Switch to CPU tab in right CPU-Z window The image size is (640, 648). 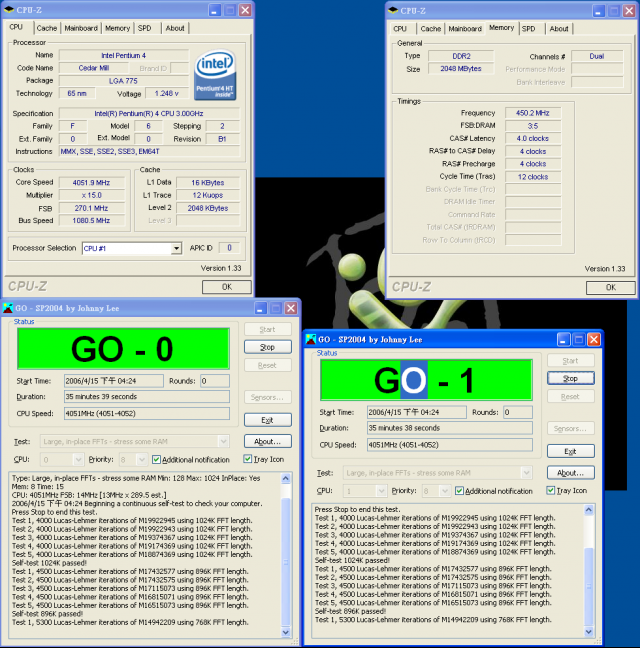pyautogui.click(x=400, y=29)
